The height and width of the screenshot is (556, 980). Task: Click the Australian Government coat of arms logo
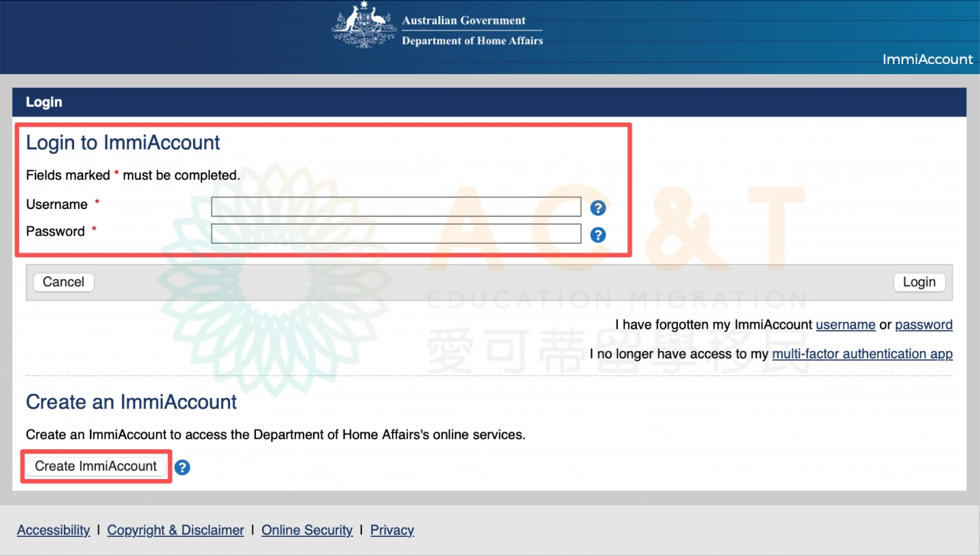[x=364, y=26]
